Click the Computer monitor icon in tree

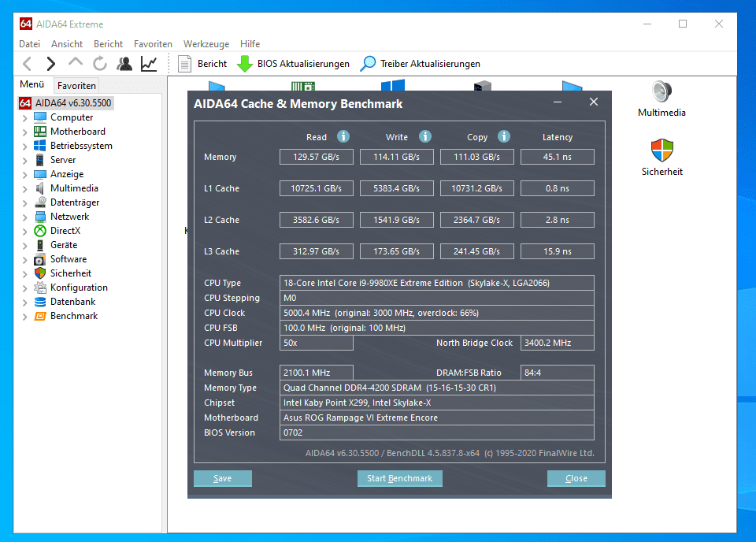point(40,117)
